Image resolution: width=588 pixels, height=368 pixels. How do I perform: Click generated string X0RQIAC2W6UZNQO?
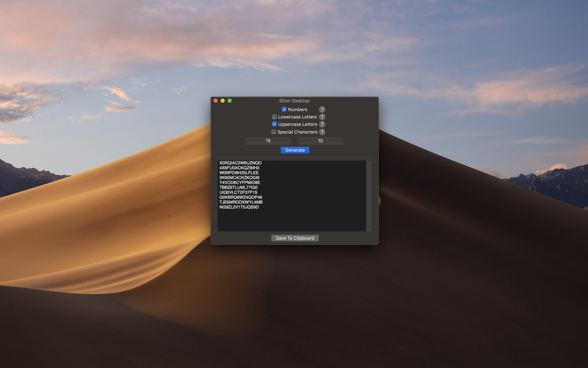(240, 163)
